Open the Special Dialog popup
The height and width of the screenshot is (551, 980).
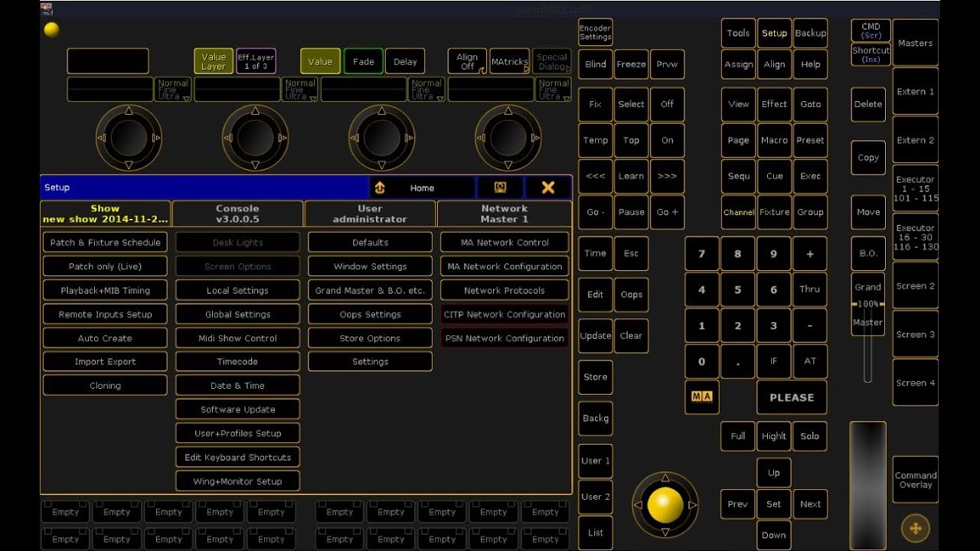pos(551,61)
